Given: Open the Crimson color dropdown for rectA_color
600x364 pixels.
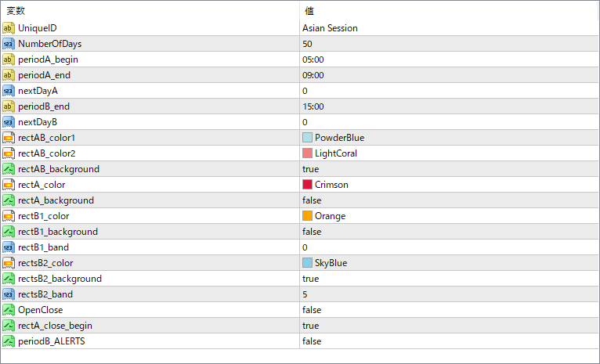Looking at the screenshot, I should click(x=450, y=185).
